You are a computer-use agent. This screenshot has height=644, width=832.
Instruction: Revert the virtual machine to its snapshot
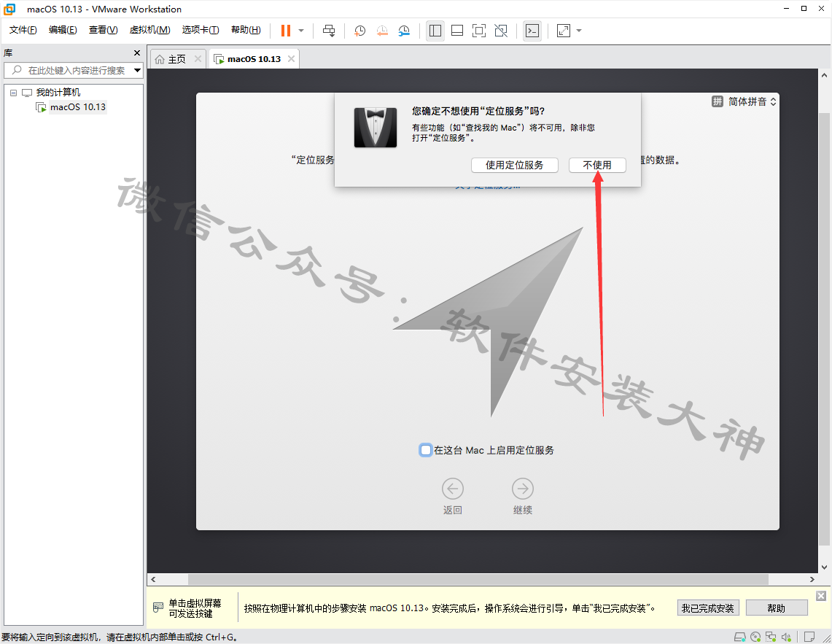pyautogui.click(x=382, y=31)
